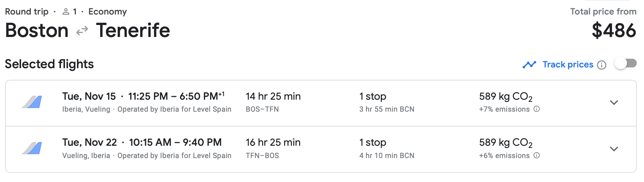Click the outbound flight airline logo
Image resolution: width=644 pixels, height=182 pixels.
(32, 102)
